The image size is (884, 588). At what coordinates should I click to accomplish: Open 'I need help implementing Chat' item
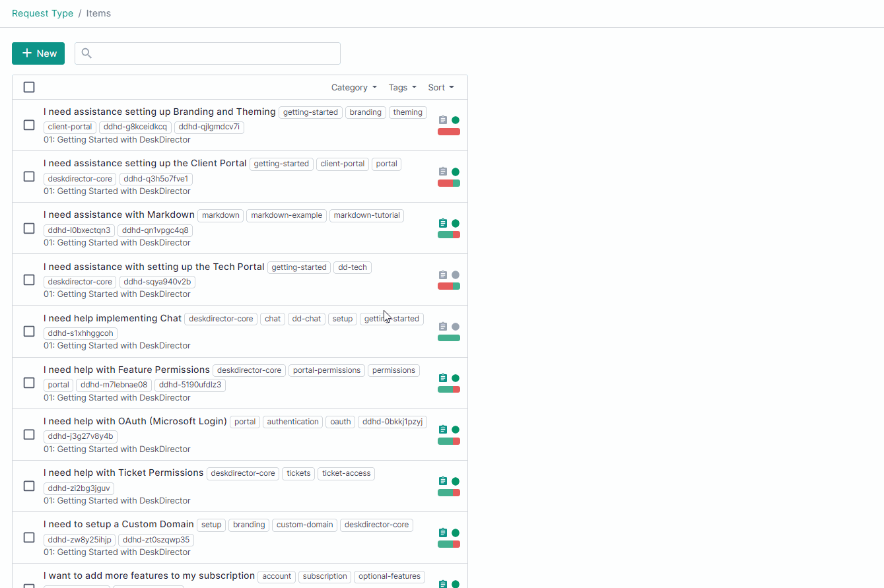point(112,318)
